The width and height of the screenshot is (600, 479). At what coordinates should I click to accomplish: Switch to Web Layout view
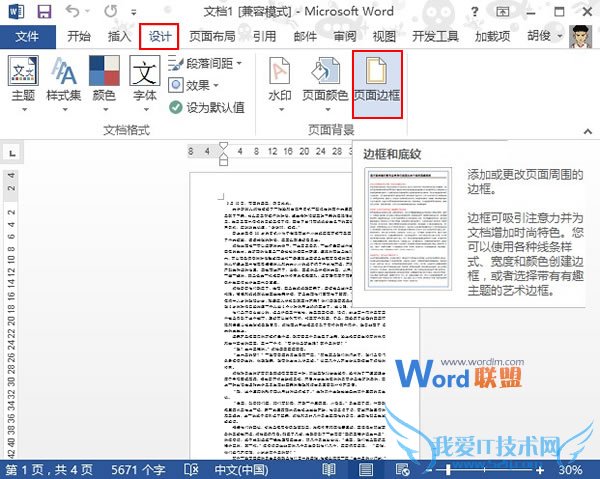click(x=402, y=469)
